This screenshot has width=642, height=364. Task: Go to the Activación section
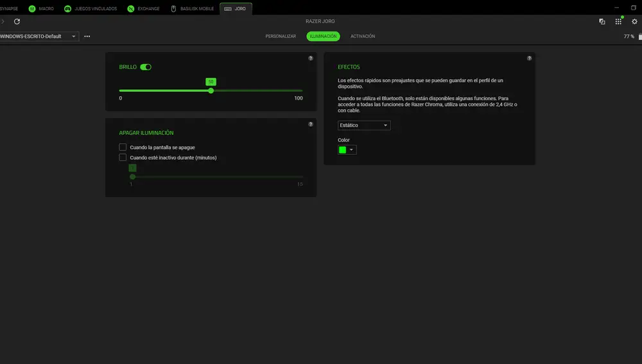click(x=363, y=36)
